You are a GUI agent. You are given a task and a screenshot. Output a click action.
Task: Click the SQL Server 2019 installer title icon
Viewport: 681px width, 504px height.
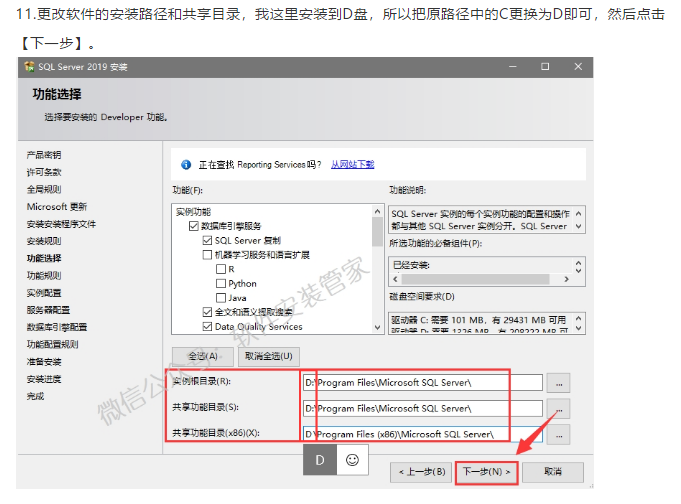[30, 66]
